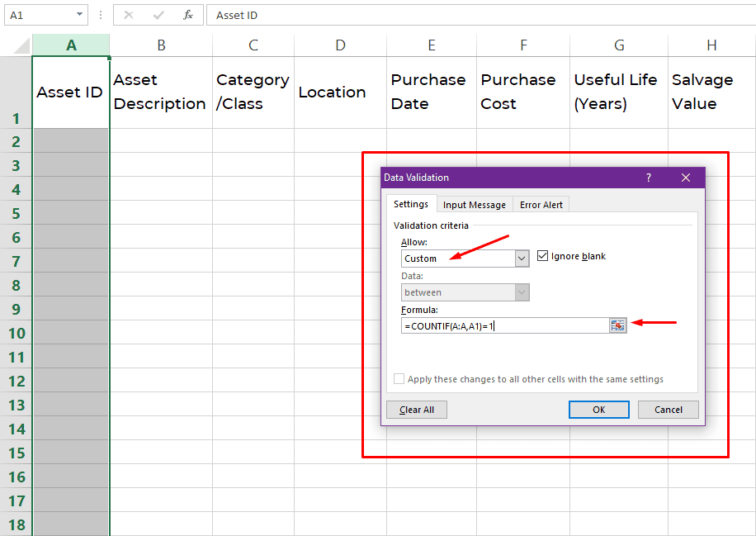Click the range selector icon in Formula field
Image resolution: width=756 pixels, height=536 pixels.
pyautogui.click(x=618, y=325)
